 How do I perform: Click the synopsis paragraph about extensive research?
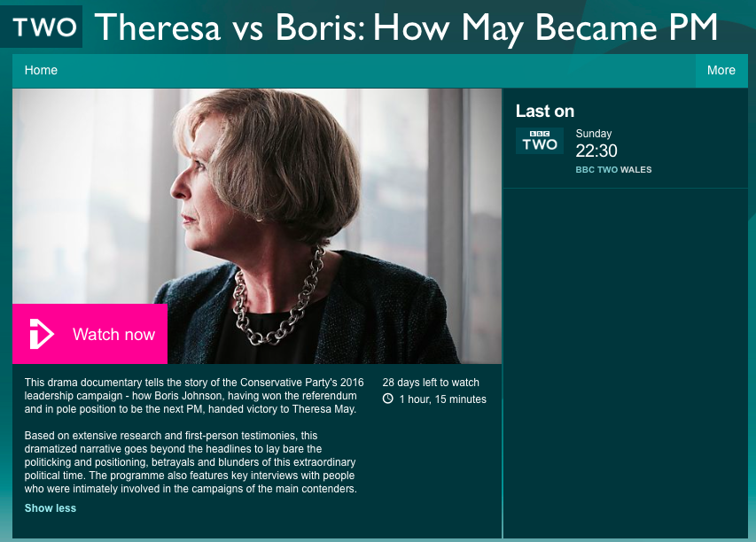pos(191,462)
